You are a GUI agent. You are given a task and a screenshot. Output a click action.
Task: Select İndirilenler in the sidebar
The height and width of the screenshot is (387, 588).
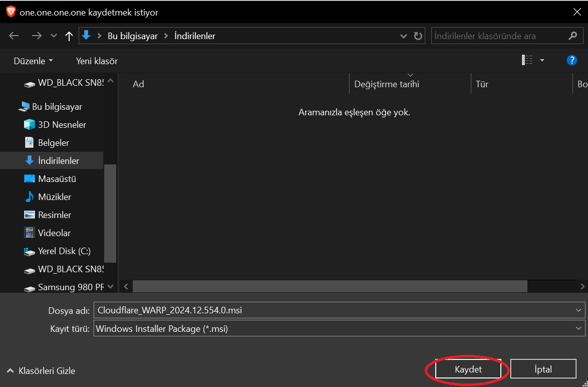52,160
